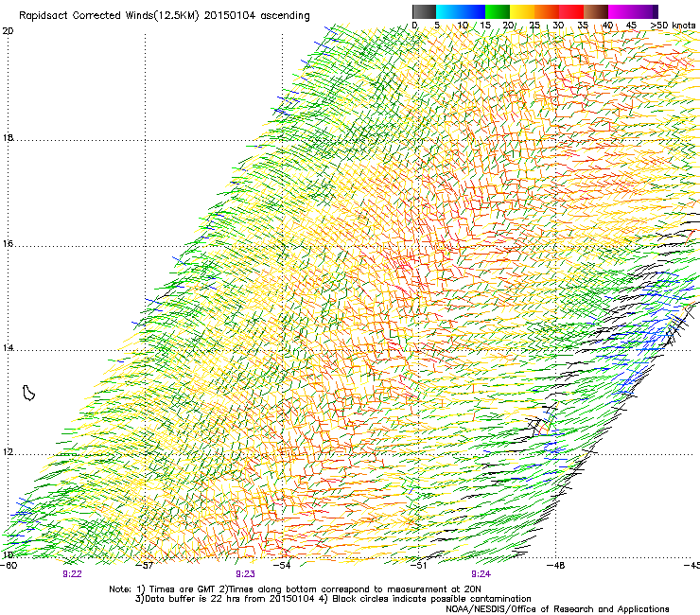This screenshot has width=700, height=615.
Task: Click the '9:23' time label
Action: click(x=246, y=574)
